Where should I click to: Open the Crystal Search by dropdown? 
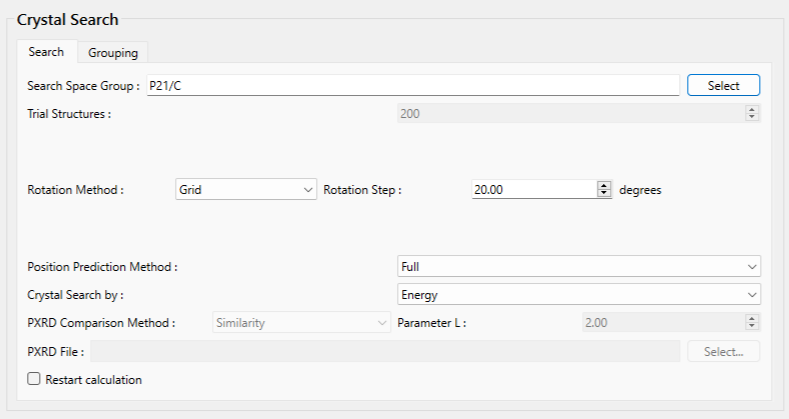tap(578, 295)
